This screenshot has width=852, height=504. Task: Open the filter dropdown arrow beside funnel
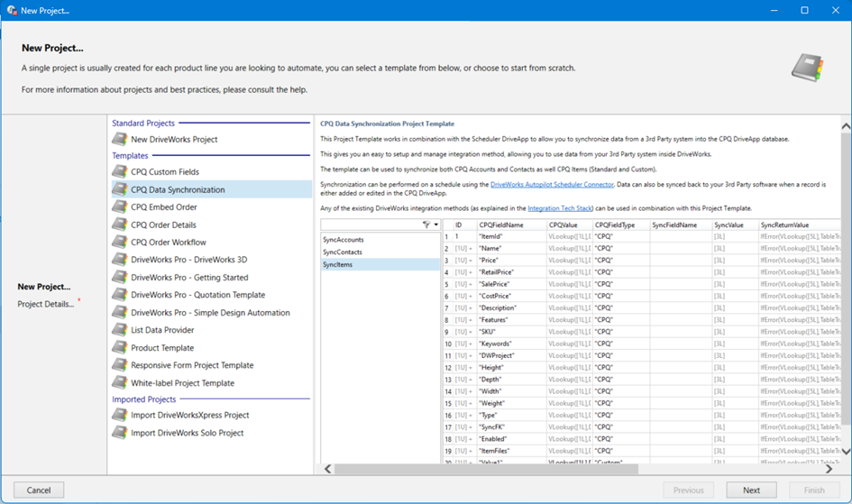pos(435,225)
